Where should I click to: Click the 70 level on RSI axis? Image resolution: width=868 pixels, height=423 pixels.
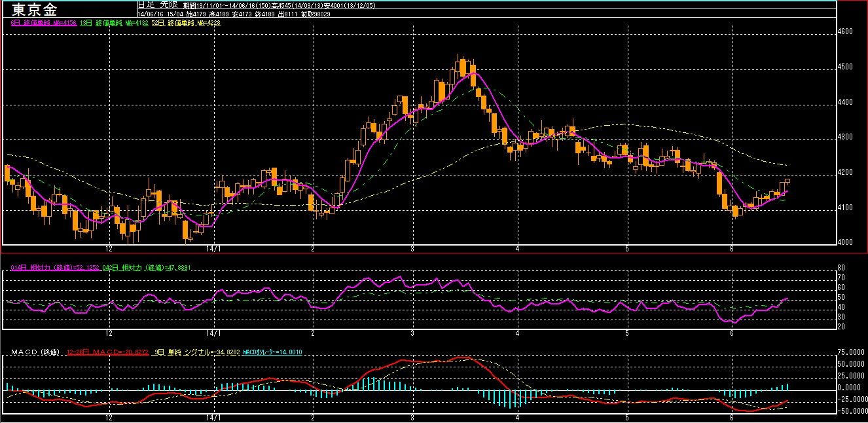click(842, 278)
